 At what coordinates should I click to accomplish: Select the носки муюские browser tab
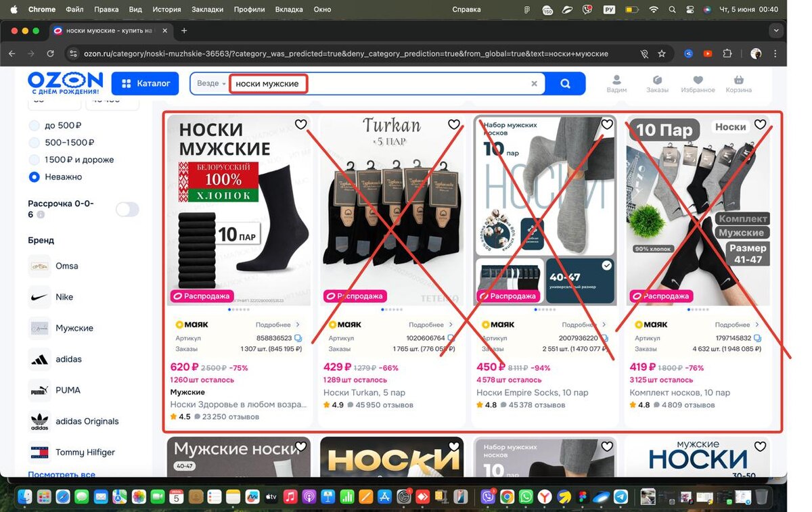point(112,30)
